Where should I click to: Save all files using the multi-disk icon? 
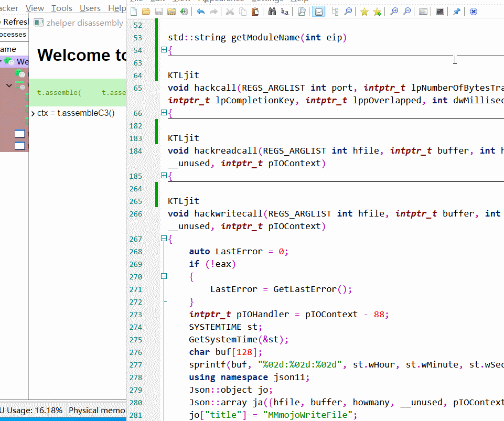[171, 12]
